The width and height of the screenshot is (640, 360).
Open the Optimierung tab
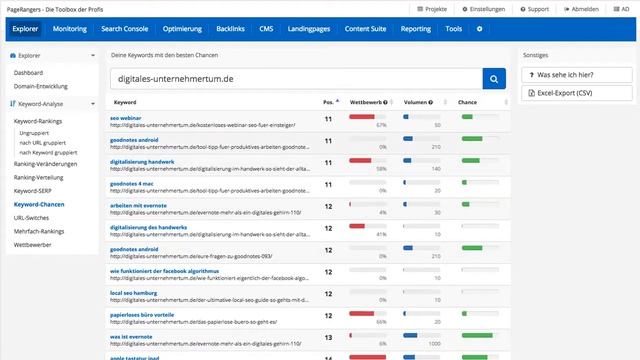tap(182, 29)
